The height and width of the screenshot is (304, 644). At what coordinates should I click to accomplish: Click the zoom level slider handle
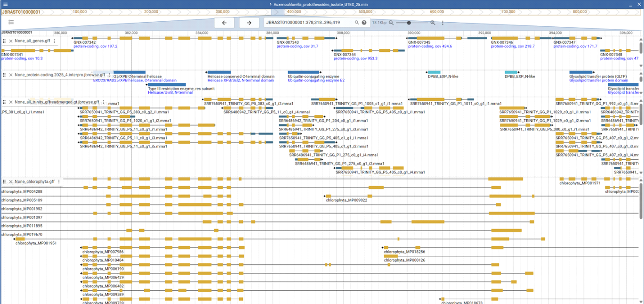[x=409, y=23]
